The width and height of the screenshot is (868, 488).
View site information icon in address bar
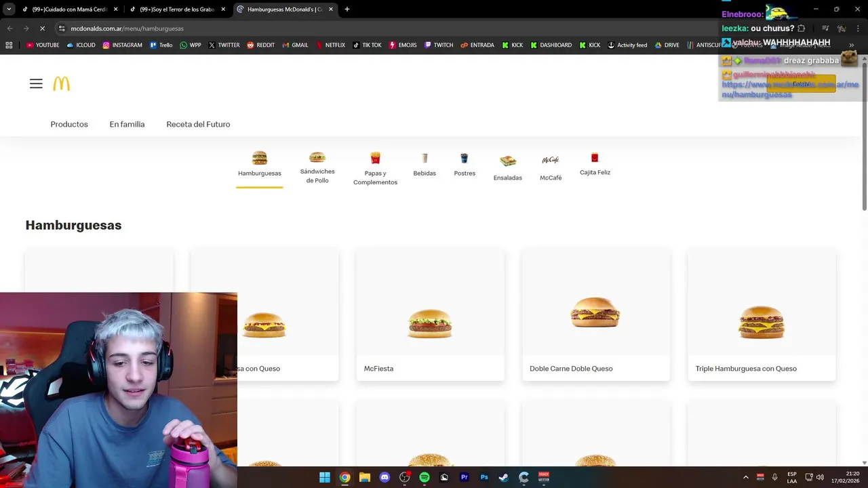point(62,28)
